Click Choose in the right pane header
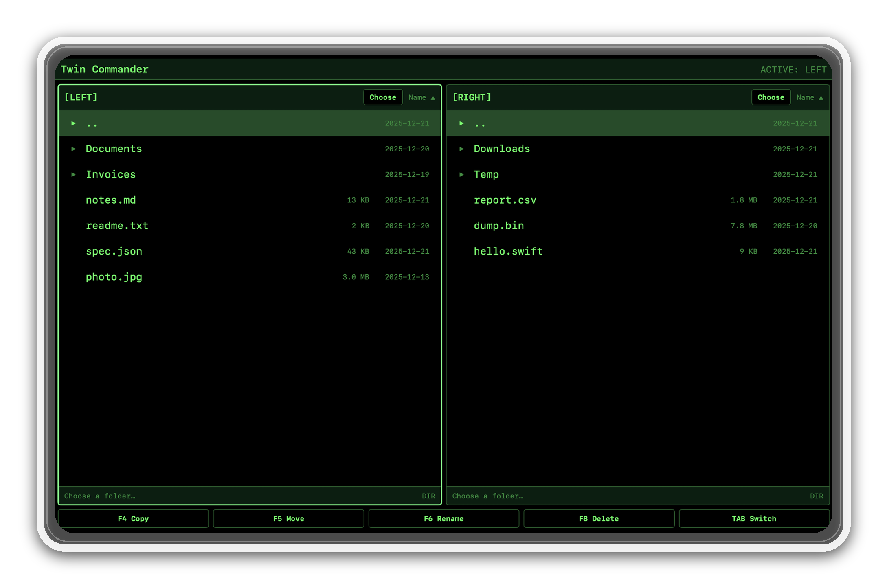The height and width of the screenshot is (588, 887). (x=771, y=97)
